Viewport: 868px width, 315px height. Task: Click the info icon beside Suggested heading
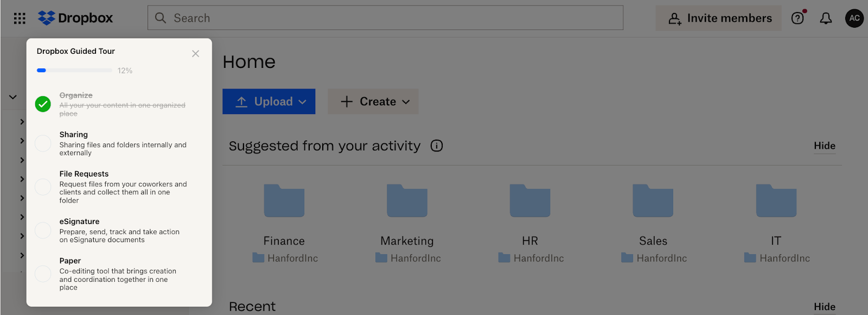point(437,146)
